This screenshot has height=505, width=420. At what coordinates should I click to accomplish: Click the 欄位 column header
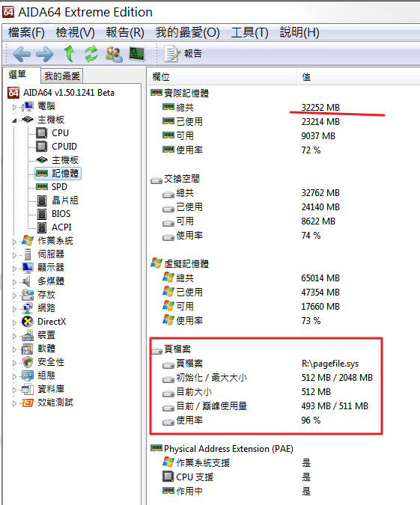click(222, 77)
